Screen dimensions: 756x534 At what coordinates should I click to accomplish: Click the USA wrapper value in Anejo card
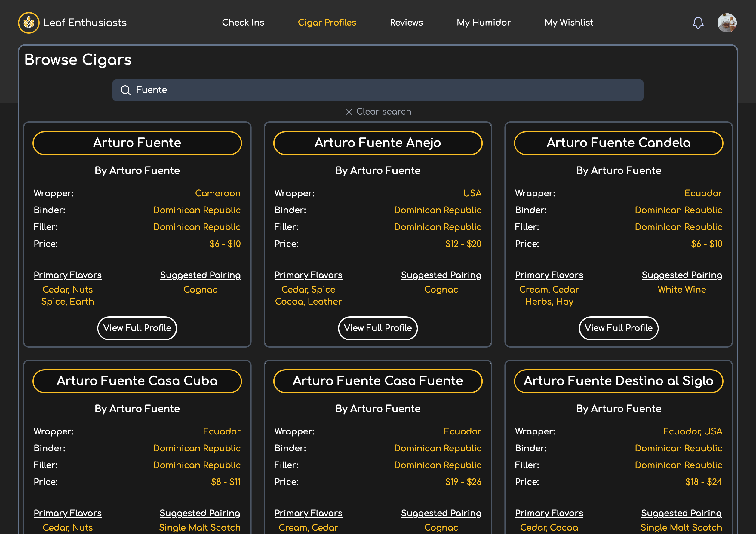[472, 193]
